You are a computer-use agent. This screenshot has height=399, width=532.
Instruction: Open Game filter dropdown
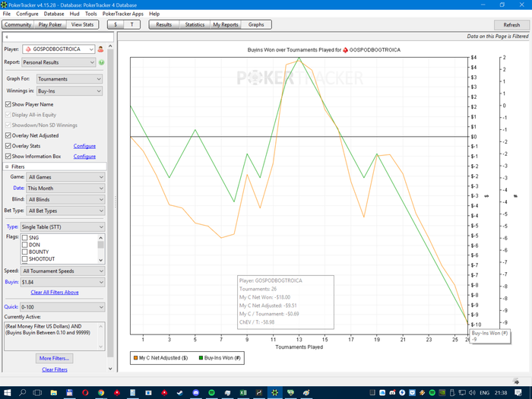pos(65,177)
